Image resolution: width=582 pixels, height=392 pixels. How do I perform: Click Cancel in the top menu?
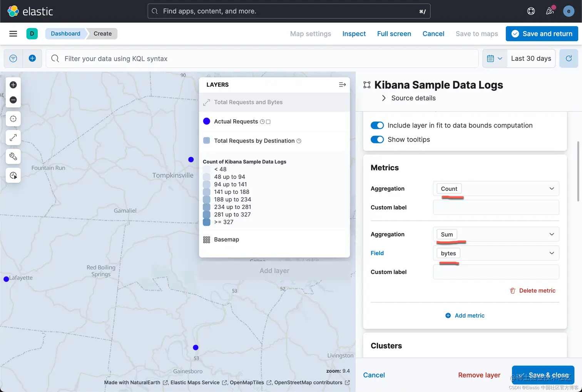(x=433, y=34)
